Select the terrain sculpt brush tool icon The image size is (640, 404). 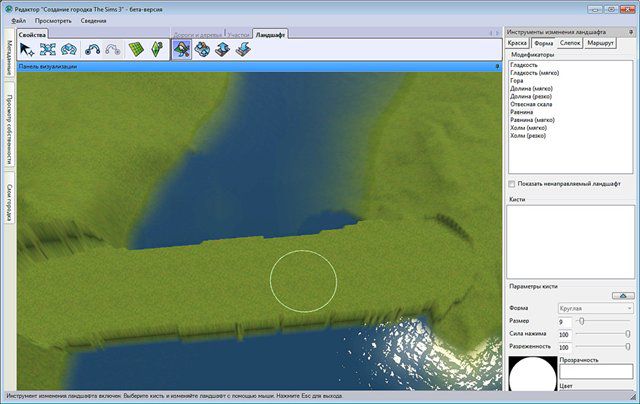(x=182, y=50)
